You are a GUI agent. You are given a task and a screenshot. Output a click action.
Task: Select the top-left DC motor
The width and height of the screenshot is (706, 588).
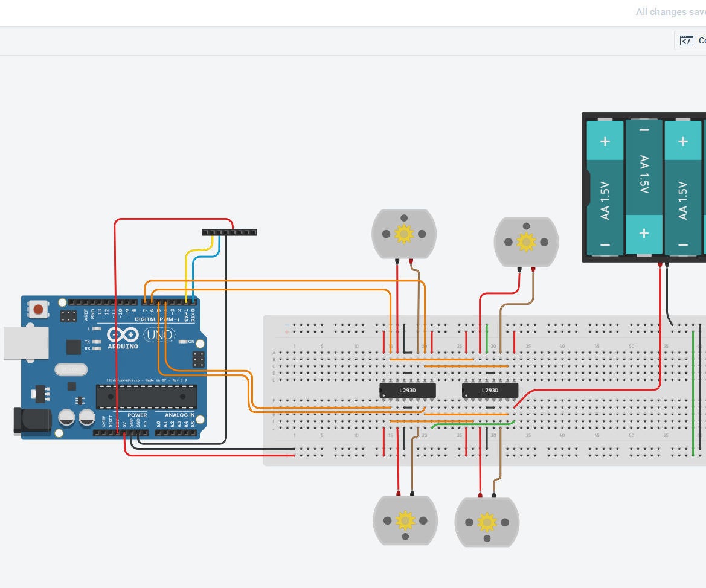(405, 234)
